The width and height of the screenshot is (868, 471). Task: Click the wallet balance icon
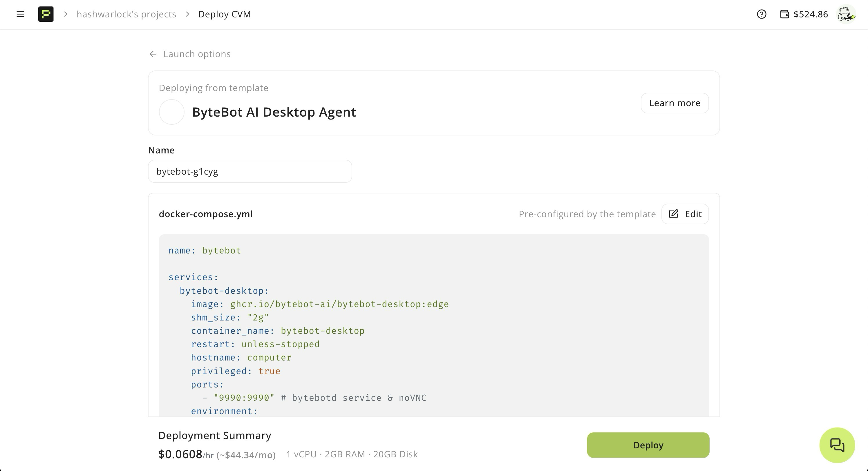pos(784,14)
